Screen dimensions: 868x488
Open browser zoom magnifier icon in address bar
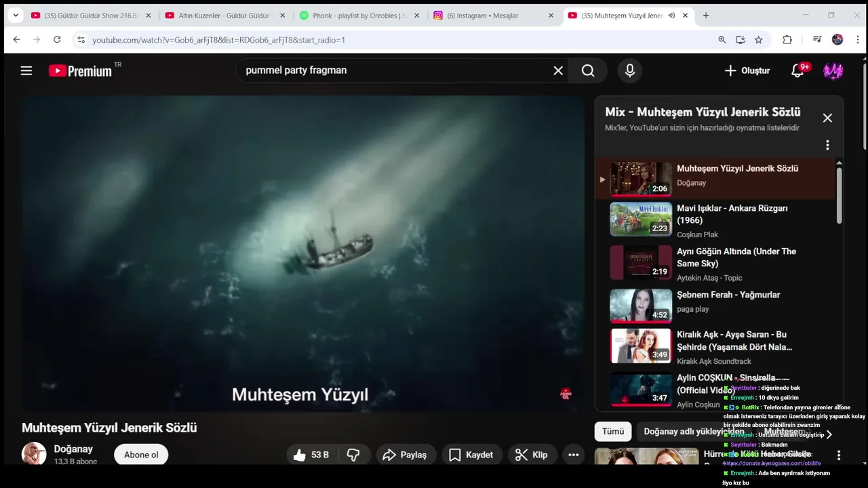(x=722, y=40)
